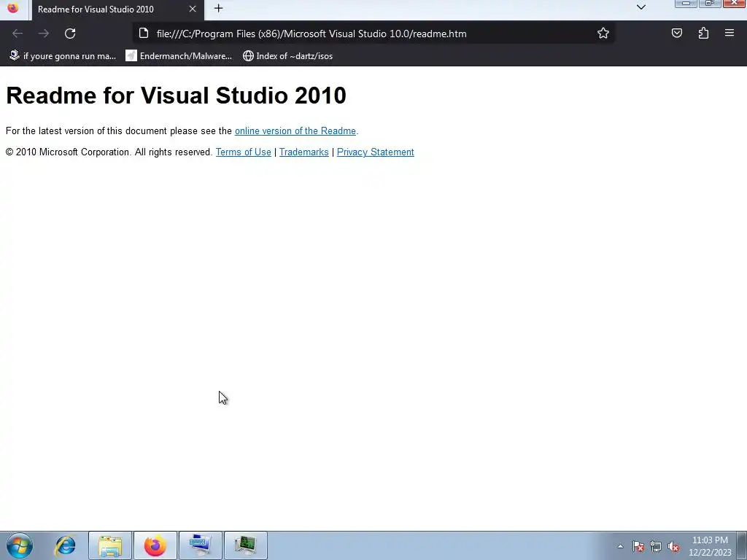This screenshot has height=560, width=747.
Task: Close the Firefox window
Action: click(x=735, y=4)
